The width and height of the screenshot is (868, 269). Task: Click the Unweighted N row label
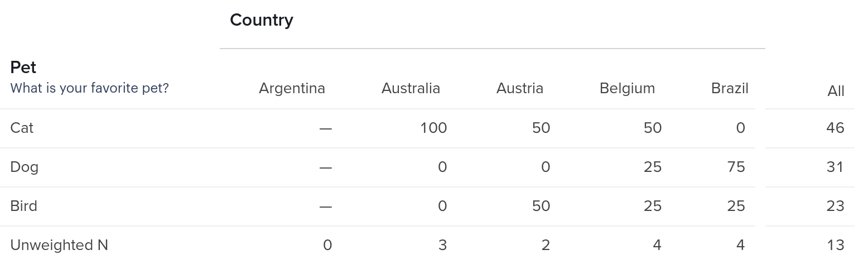click(59, 245)
